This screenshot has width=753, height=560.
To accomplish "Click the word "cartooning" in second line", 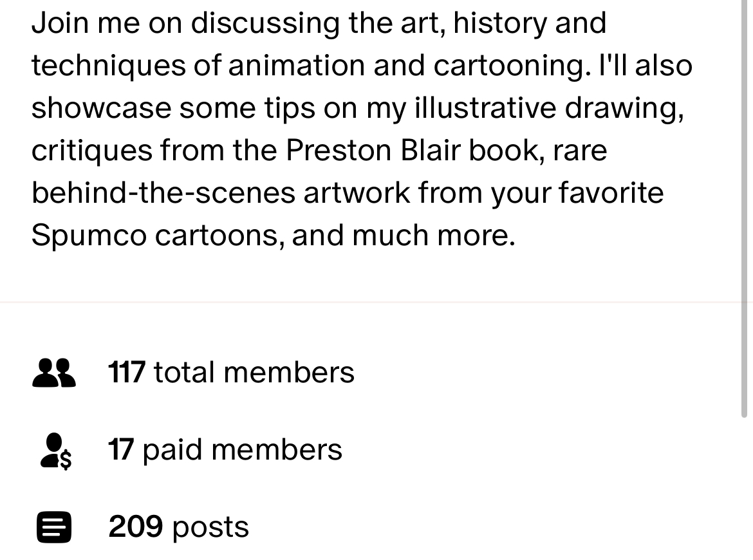I will pos(512,66).
